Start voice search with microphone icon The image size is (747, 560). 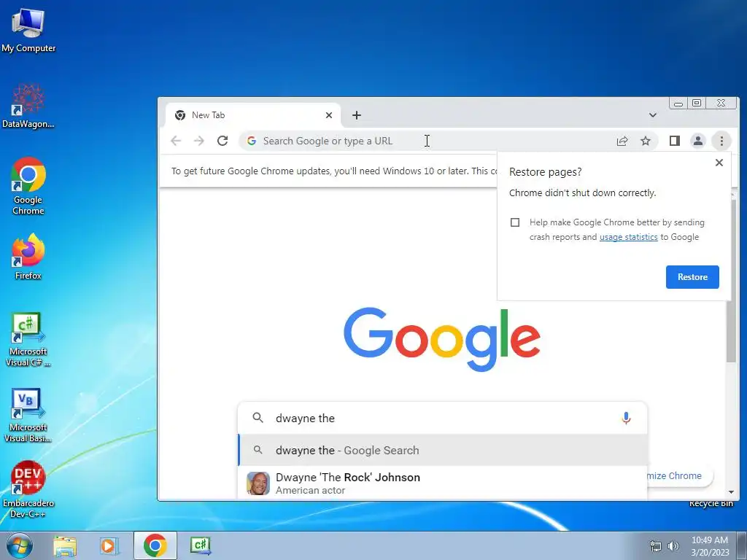[x=627, y=418]
